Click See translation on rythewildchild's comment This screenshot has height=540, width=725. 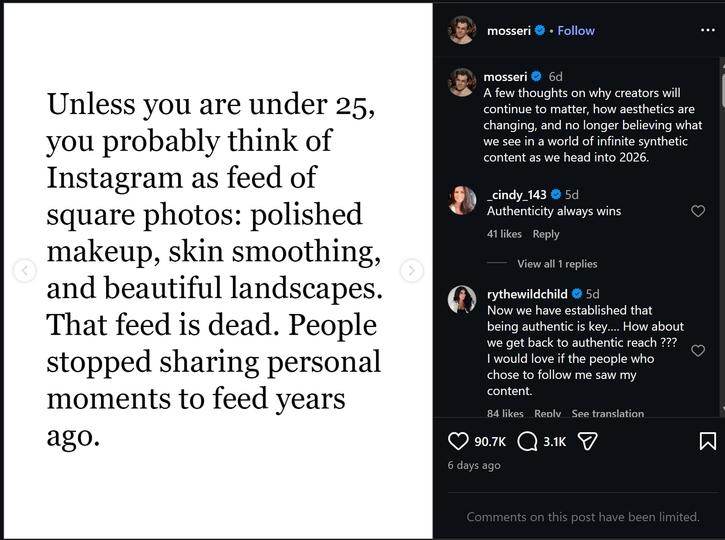(x=607, y=413)
